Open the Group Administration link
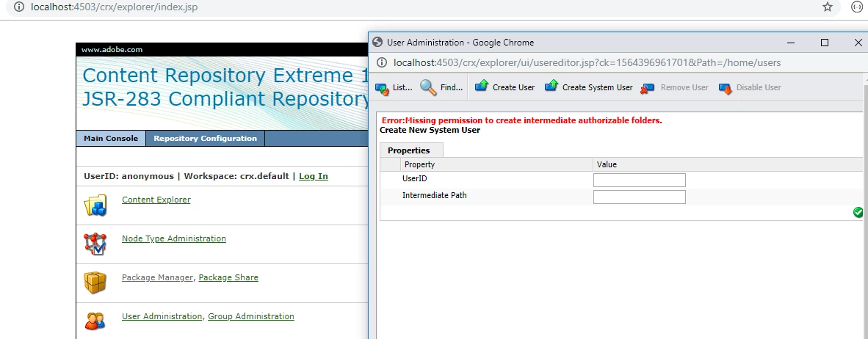Screen dimensions: 868x339 pos(250,316)
